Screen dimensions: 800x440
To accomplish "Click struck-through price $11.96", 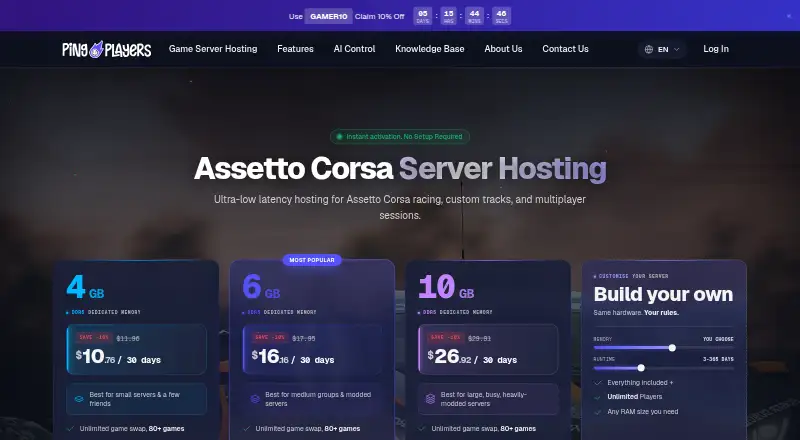I will click(x=128, y=338).
